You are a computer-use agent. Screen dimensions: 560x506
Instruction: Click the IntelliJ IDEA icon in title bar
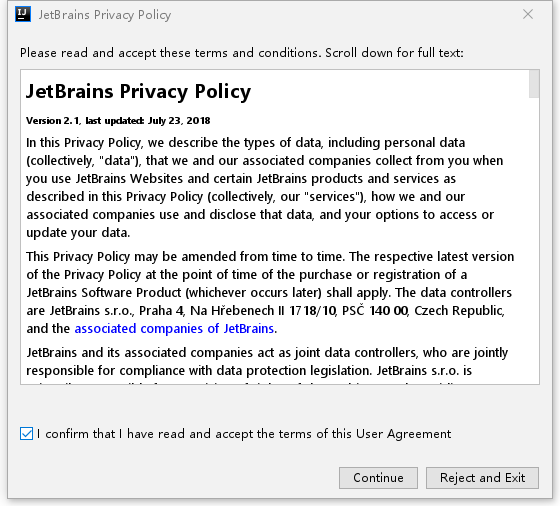(23, 15)
